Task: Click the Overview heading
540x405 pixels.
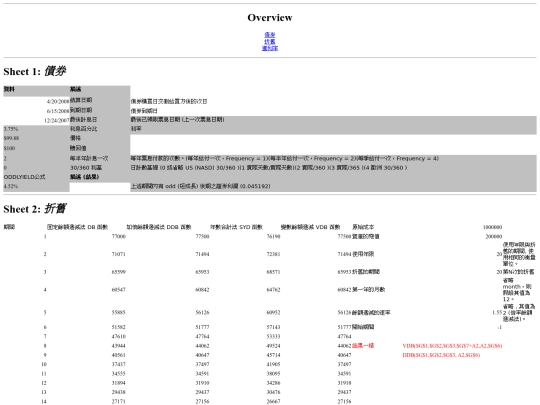Action: (270, 18)
